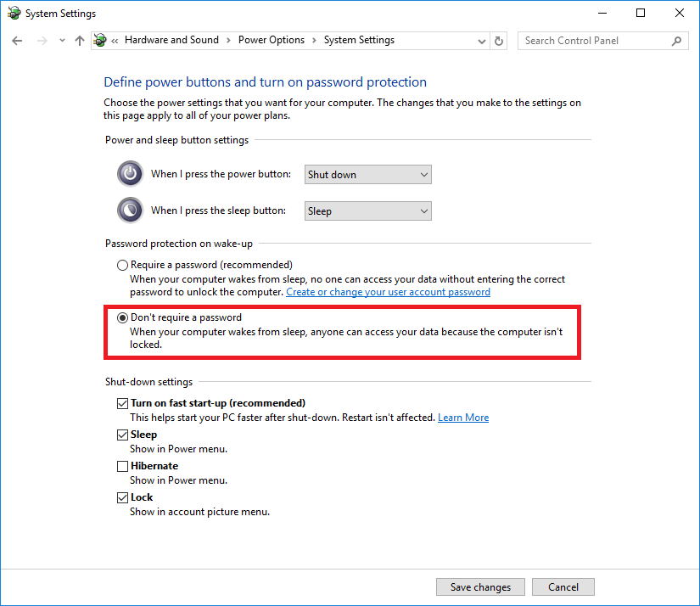Expand the address bar history dropdown
The width and height of the screenshot is (700, 606).
(x=482, y=41)
